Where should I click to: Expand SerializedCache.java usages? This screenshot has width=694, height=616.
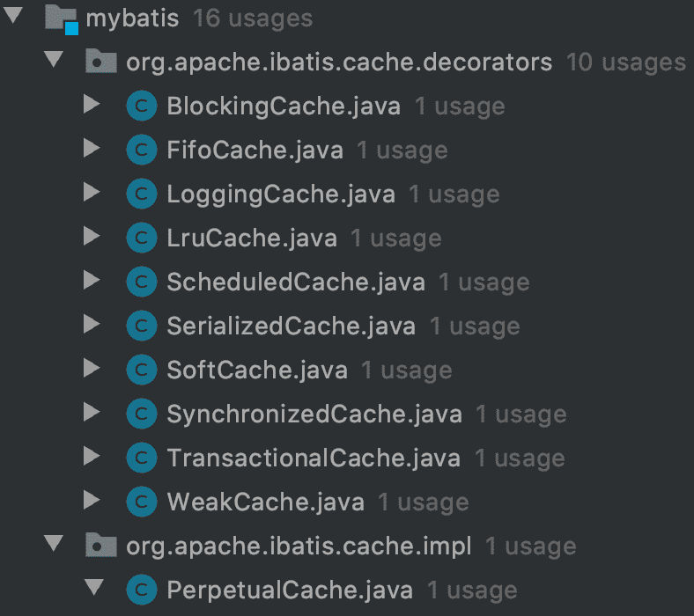coord(92,324)
